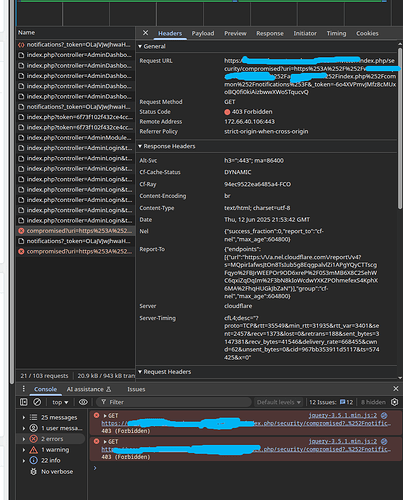Open the console settings gear
Viewport: 403px width, 500px height.
(x=395, y=402)
